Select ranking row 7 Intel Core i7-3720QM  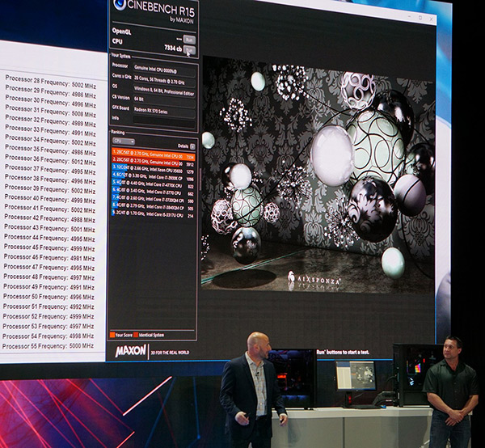(x=153, y=199)
